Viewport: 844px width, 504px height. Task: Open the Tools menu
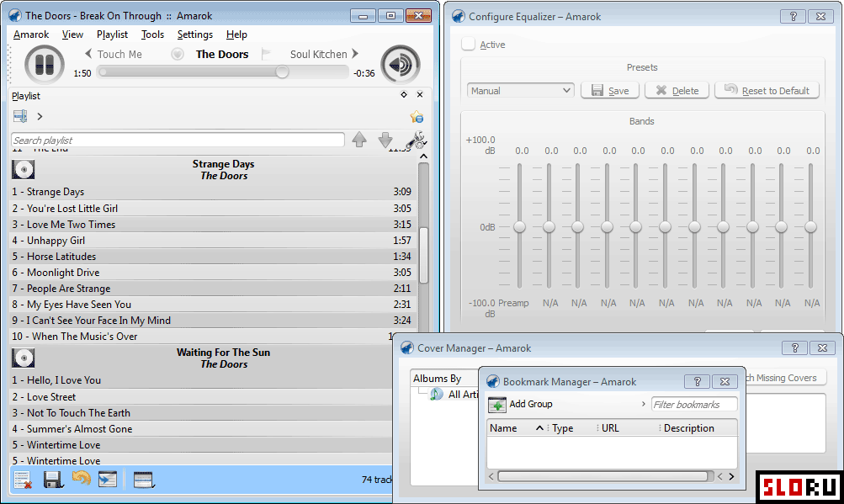(x=153, y=34)
